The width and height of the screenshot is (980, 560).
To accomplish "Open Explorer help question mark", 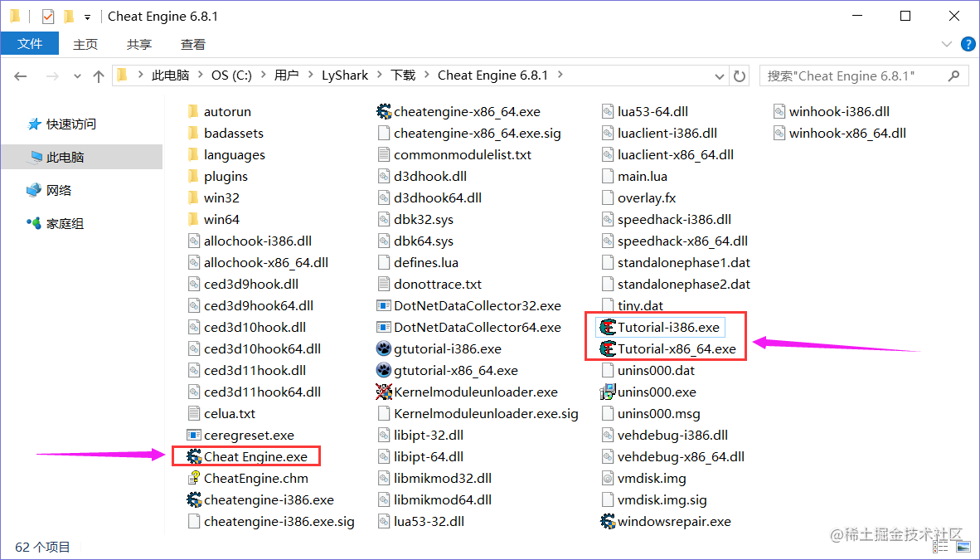I will (968, 44).
